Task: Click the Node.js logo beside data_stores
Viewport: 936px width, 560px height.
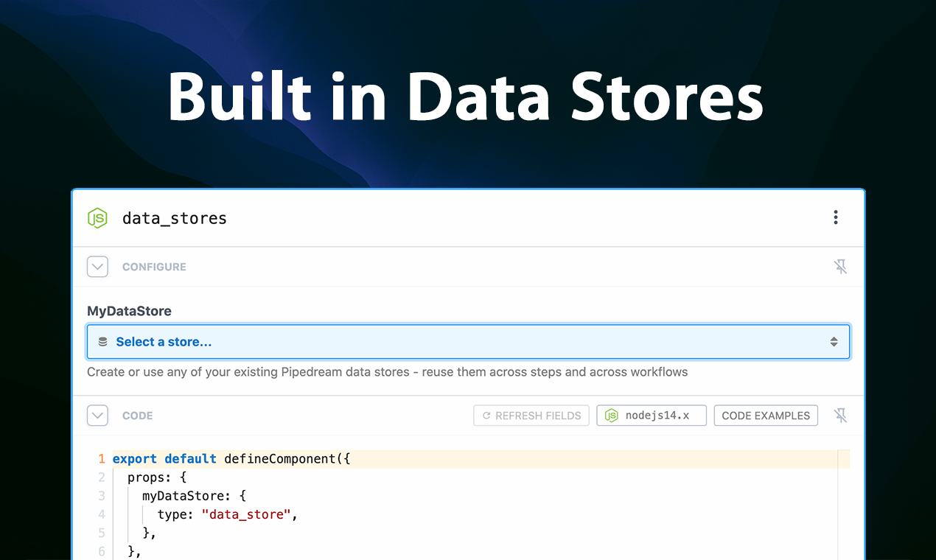Action: 97,218
